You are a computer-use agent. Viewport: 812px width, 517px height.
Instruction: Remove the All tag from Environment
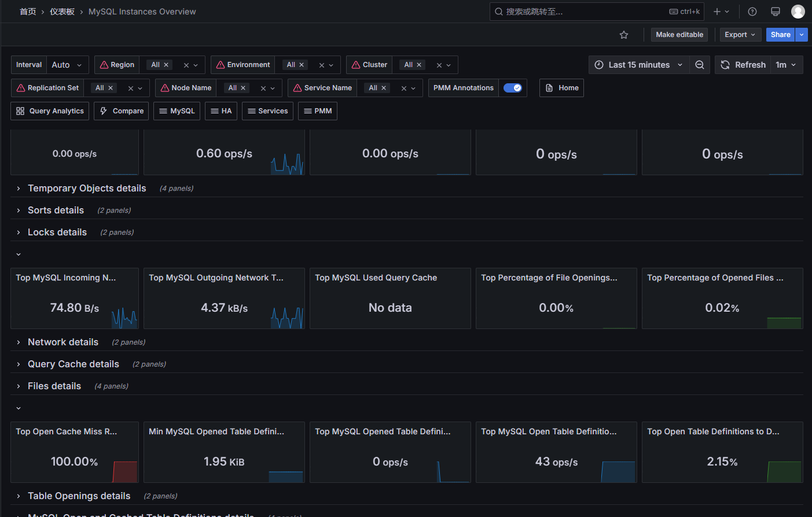(302, 65)
